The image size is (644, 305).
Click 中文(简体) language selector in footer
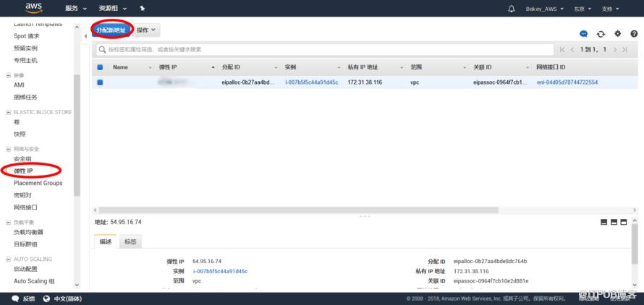[x=68, y=298]
